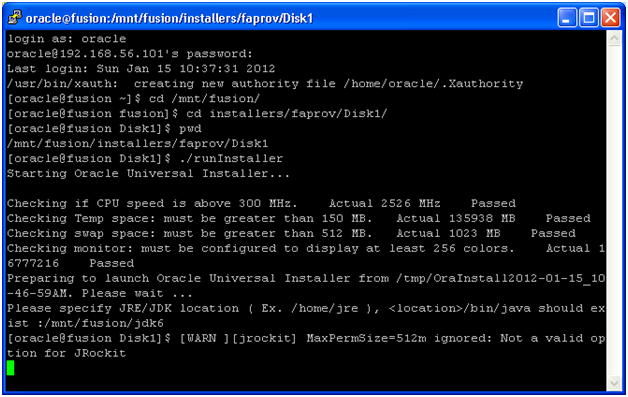Image resolution: width=628 pixels, height=397 pixels.
Task: Click the green terminal cursor block
Action: [10, 368]
